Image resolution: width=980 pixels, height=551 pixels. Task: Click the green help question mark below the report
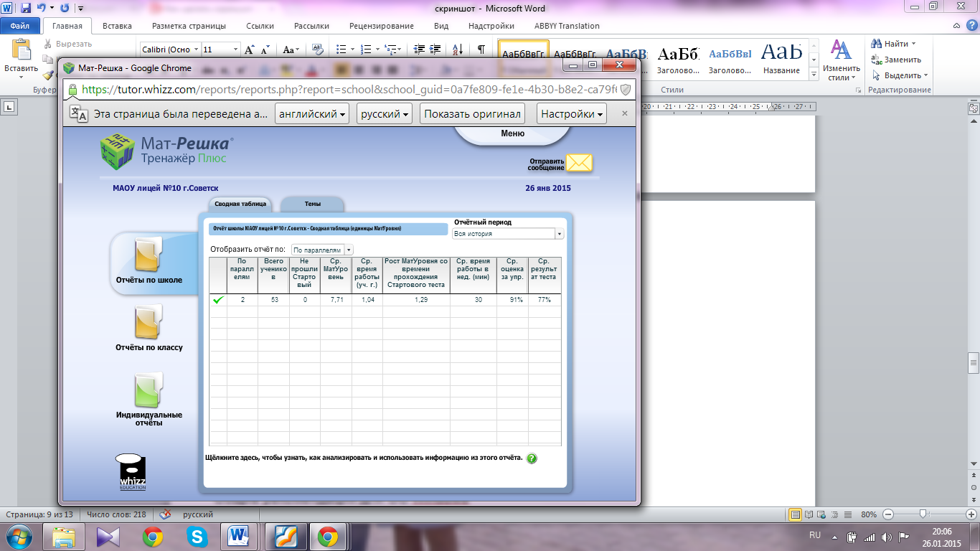click(x=532, y=458)
